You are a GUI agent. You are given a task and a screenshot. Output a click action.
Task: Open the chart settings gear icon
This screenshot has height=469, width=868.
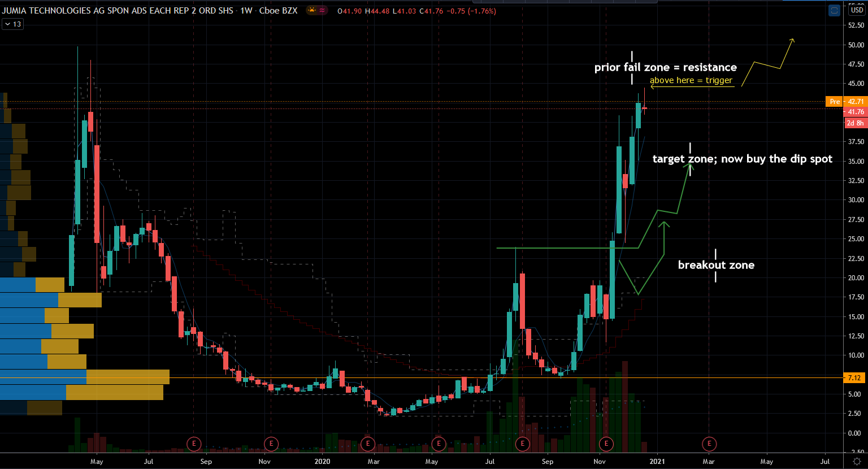pos(857,462)
